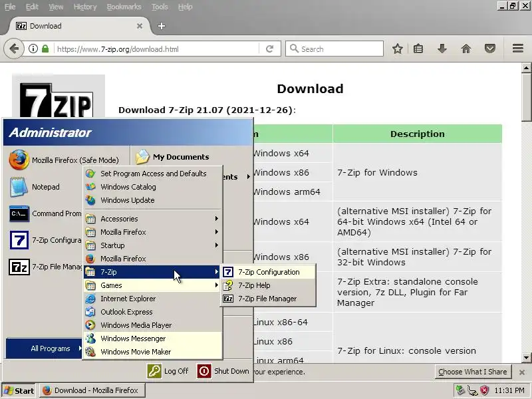Click the Windows Update icon

click(90, 200)
